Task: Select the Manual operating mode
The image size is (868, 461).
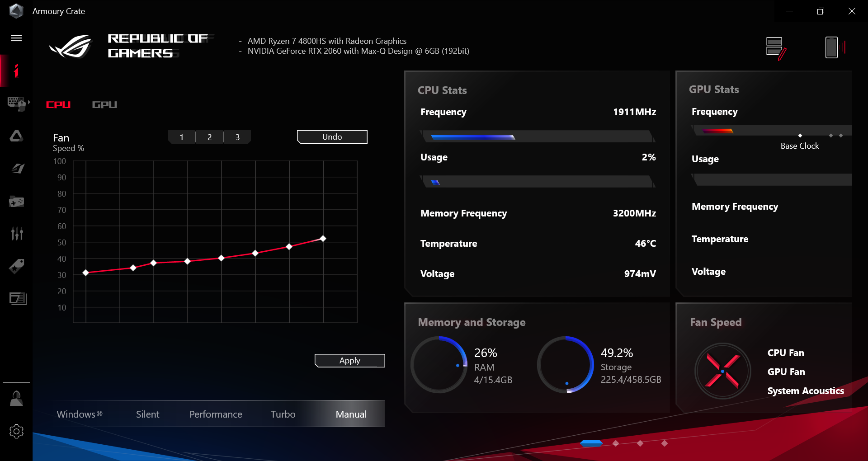Action: (x=351, y=414)
